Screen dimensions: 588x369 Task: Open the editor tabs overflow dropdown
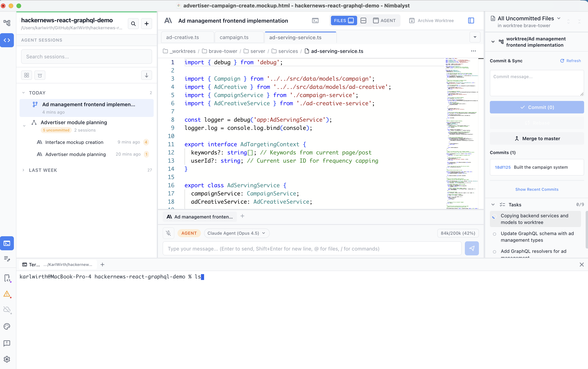point(475,37)
